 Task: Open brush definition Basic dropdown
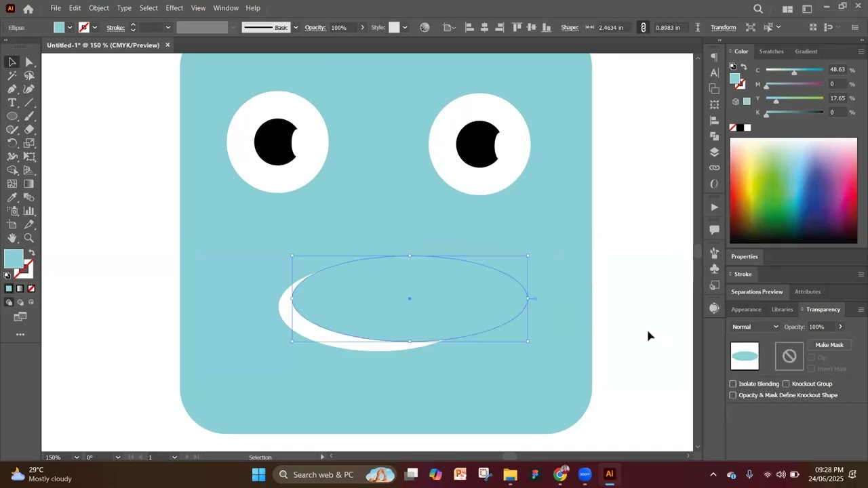(x=295, y=27)
